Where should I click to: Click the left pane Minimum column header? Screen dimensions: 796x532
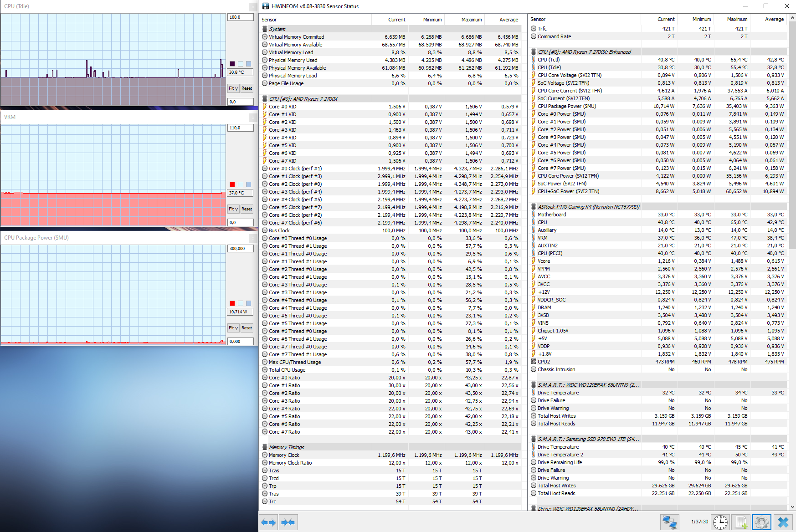(x=426, y=20)
